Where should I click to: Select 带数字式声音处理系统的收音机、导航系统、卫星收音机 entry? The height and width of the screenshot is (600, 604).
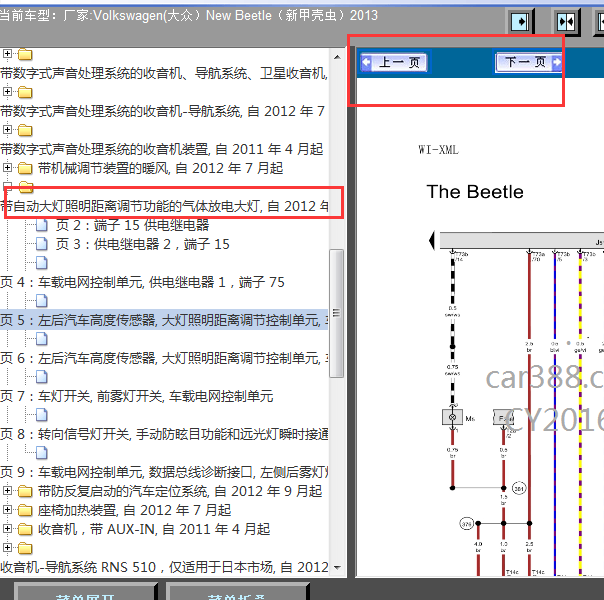[x=164, y=73]
